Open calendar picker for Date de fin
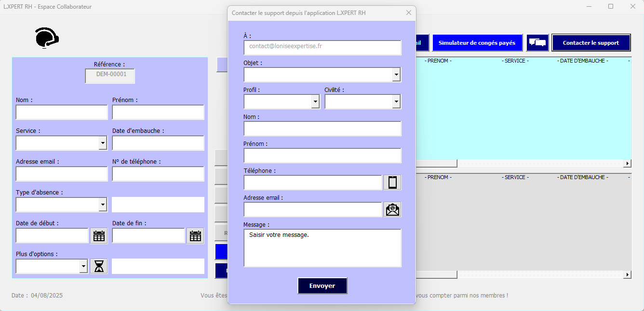The height and width of the screenshot is (311, 644). coord(195,236)
